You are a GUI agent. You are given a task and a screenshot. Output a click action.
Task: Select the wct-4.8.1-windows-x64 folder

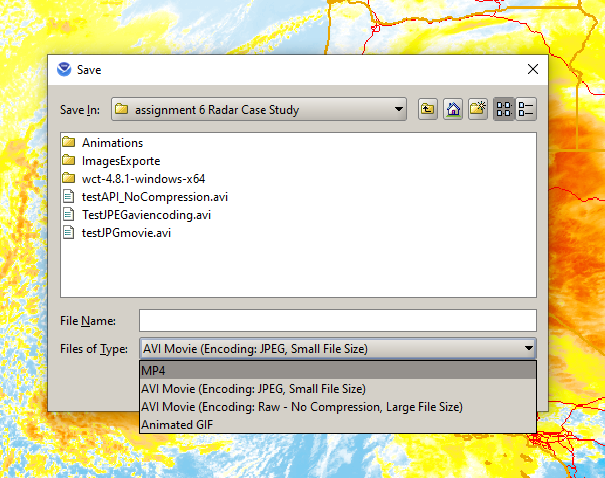[143, 179]
